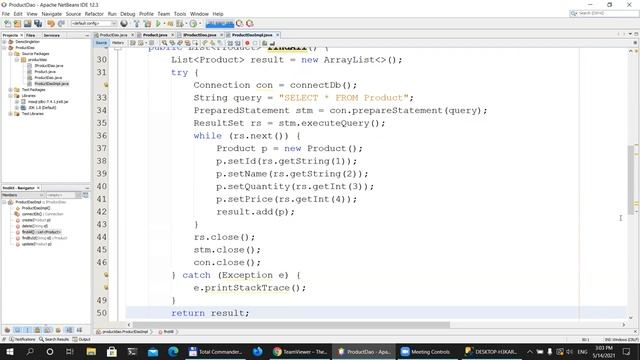
Task: Open the Tools menu
Action: pyautogui.click(x=180, y=14)
